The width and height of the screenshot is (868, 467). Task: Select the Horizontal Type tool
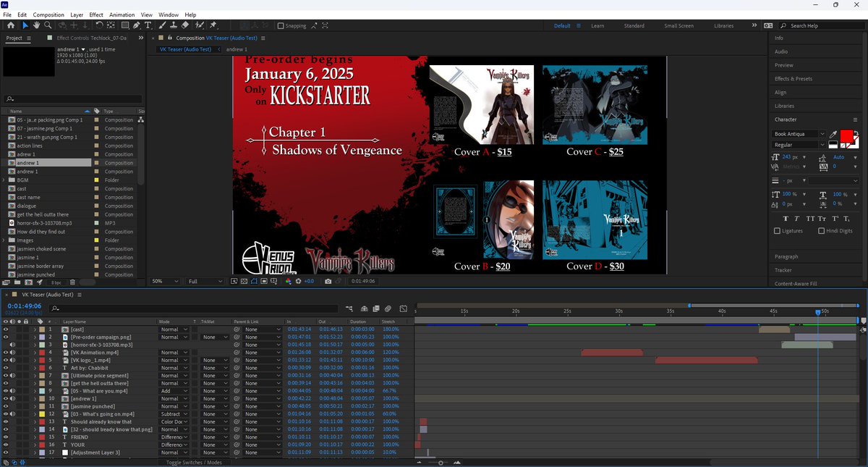tap(148, 25)
